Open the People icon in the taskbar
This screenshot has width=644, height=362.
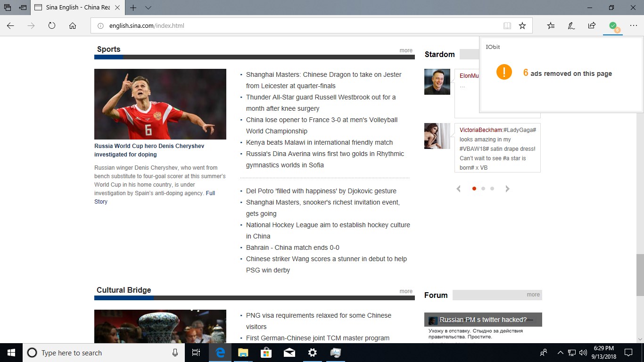pyautogui.click(x=544, y=353)
